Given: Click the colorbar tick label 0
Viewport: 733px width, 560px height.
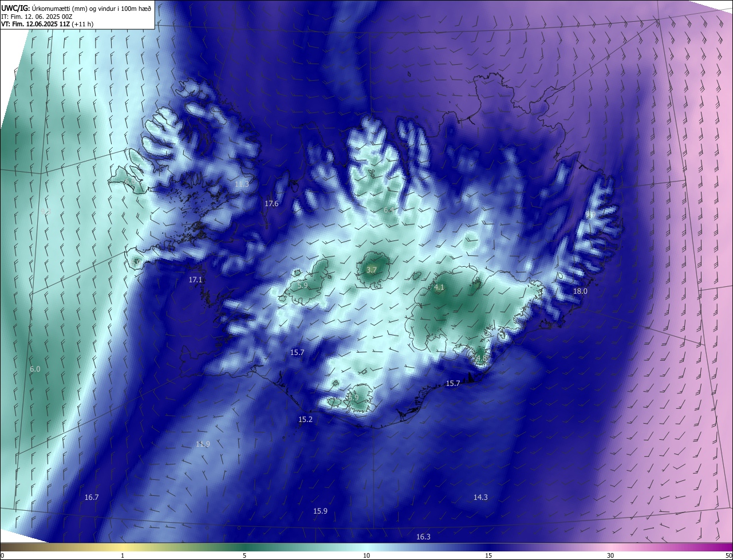Looking at the screenshot, I should [x=2, y=556].
